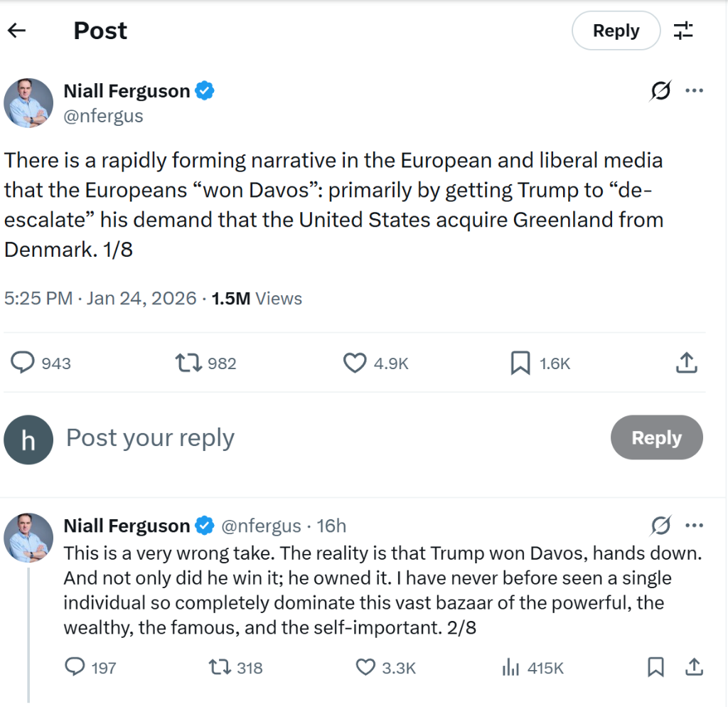Bookmark the main post with 1.6K saves

tap(520, 363)
